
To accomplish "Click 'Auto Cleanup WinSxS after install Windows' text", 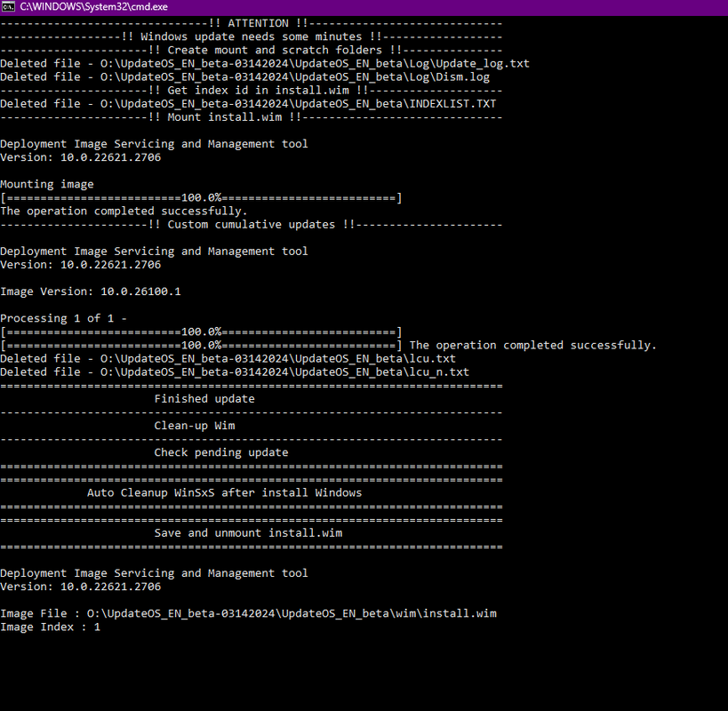I will [x=224, y=493].
